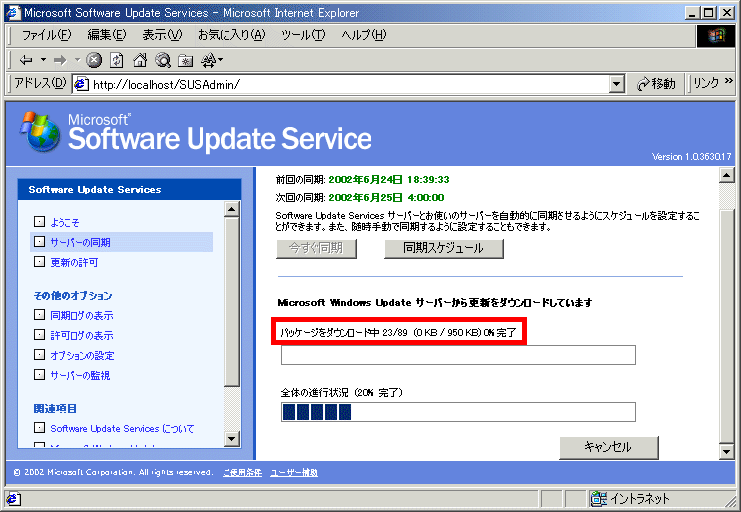This screenshot has height=512, width=741.
Task: Click the Stop loading toolbar icon
Action: (x=95, y=60)
